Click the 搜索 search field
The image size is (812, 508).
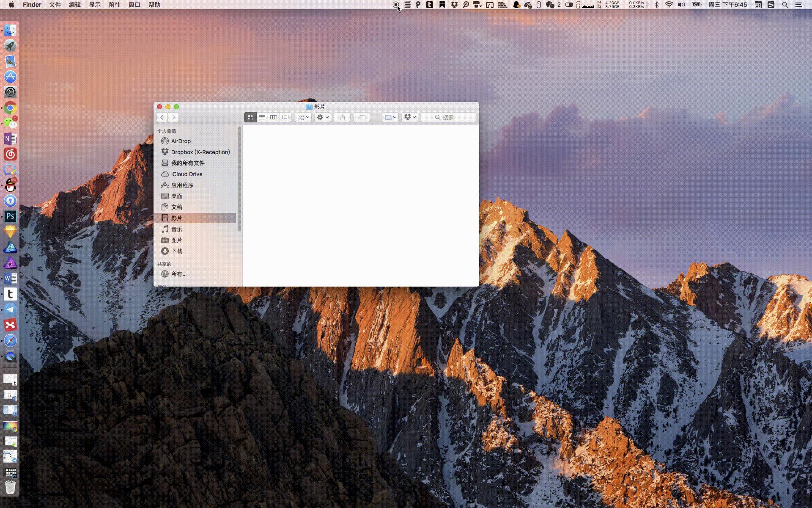pos(448,117)
